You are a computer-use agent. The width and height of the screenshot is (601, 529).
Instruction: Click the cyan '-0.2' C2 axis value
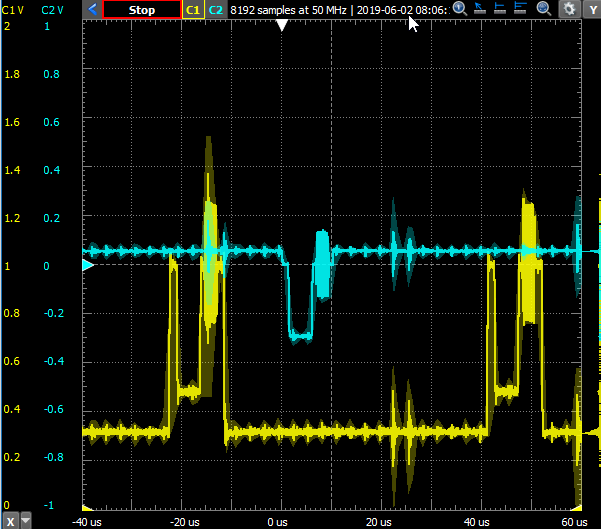(54, 313)
